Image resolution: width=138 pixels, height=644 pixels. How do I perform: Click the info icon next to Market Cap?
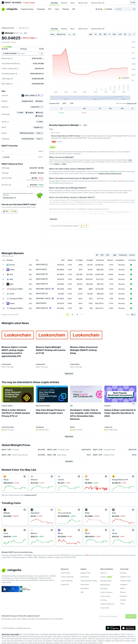point(11,58)
